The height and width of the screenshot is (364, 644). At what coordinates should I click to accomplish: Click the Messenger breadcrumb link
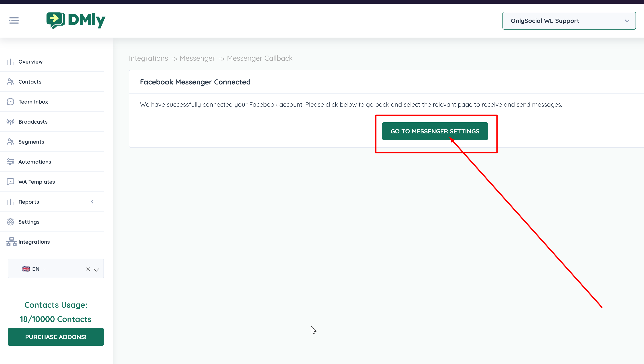pyautogui.click(x=197, y=58)
